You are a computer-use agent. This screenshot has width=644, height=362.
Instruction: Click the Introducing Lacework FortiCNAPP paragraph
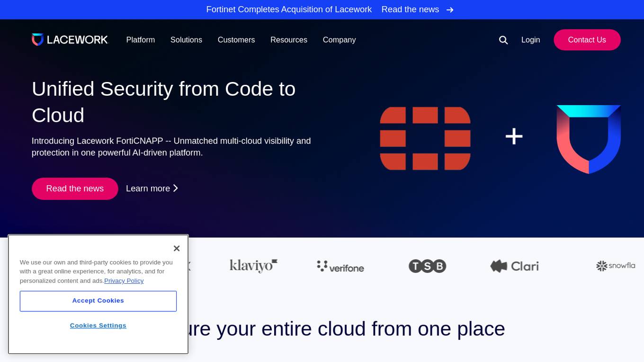pos(171,147)
